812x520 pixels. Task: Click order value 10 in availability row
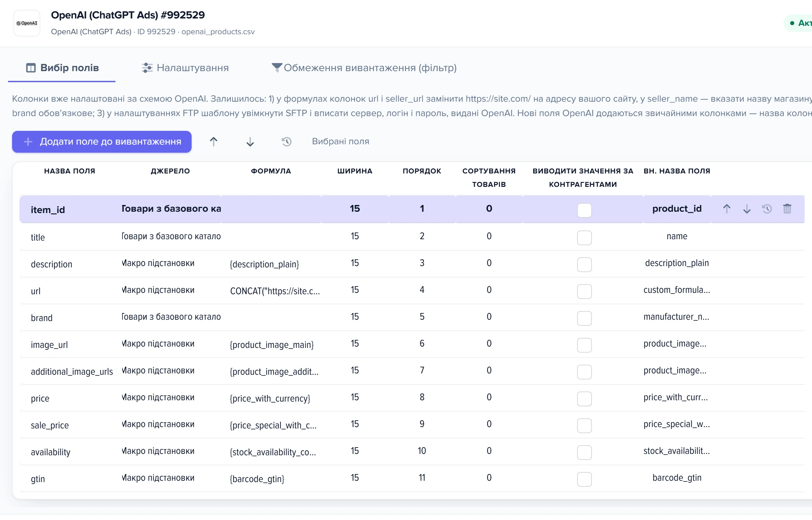(x=422, y=451)
